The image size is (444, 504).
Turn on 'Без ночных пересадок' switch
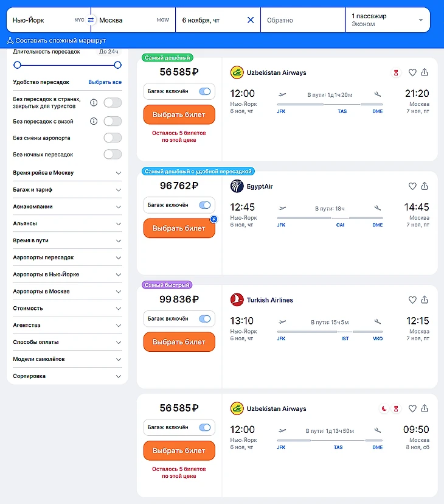point(113,154)
